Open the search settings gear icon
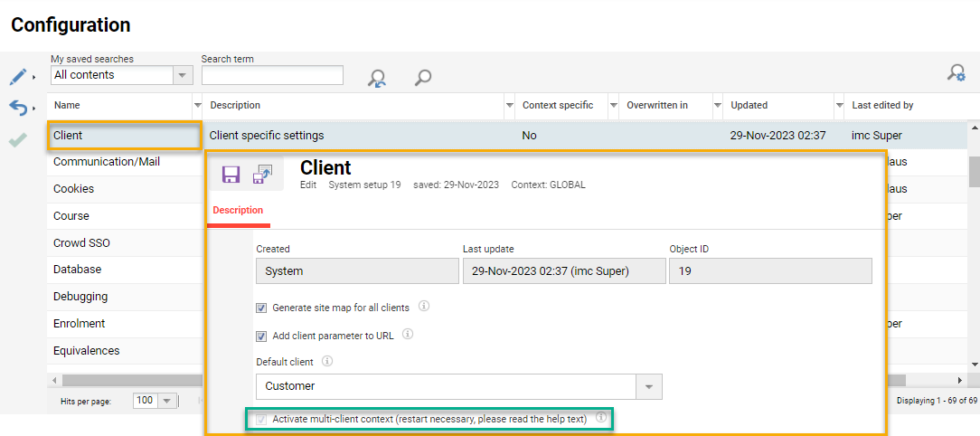The height and width of the screenshot is (436, 980). [956, 73]
